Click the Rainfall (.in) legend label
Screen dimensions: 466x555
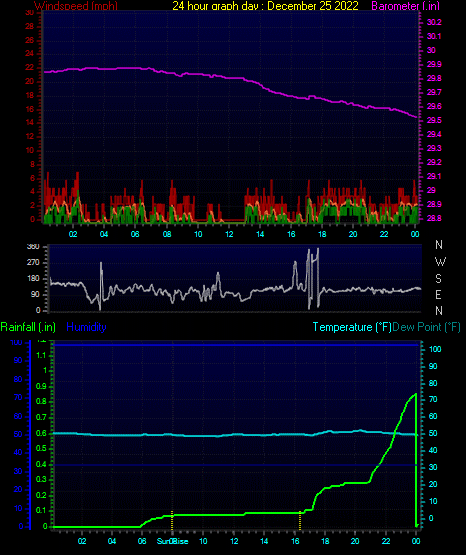point(28,327)
